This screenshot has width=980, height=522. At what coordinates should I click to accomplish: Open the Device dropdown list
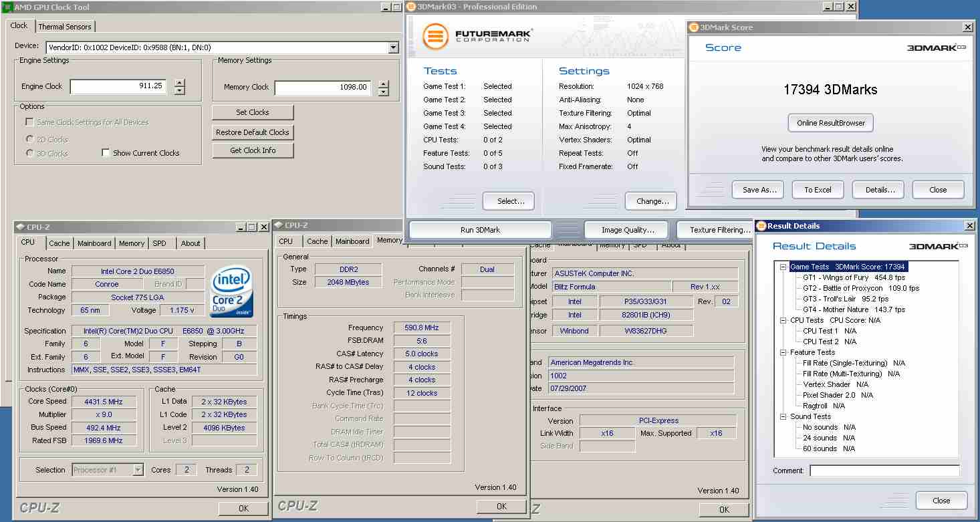tap(393, 47)
